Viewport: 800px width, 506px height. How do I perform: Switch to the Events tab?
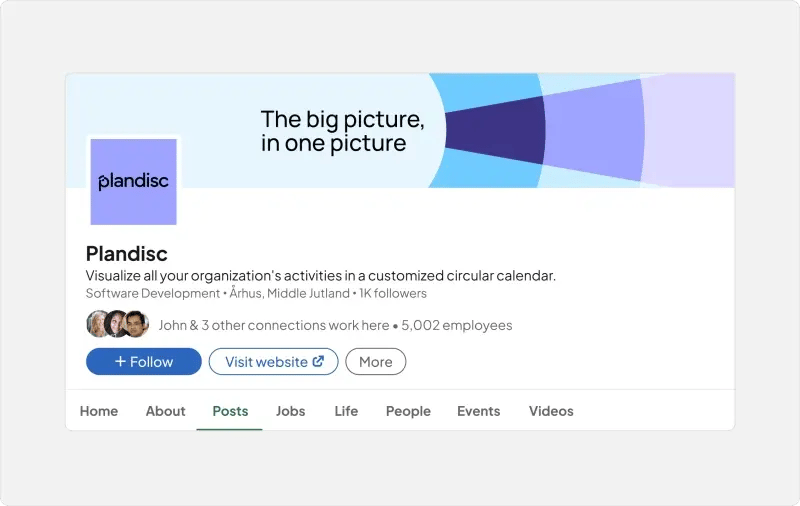coord(478,411)
